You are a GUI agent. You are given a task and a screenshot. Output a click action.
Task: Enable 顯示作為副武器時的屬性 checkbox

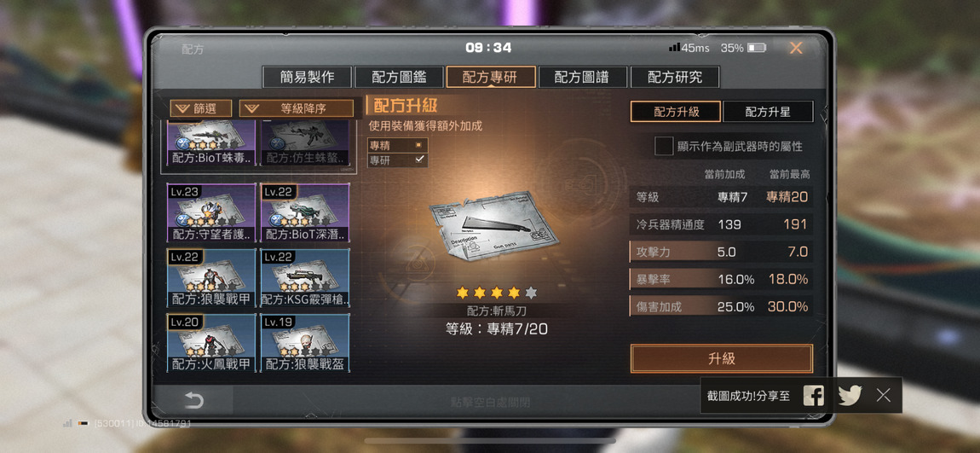coord(663,147)
